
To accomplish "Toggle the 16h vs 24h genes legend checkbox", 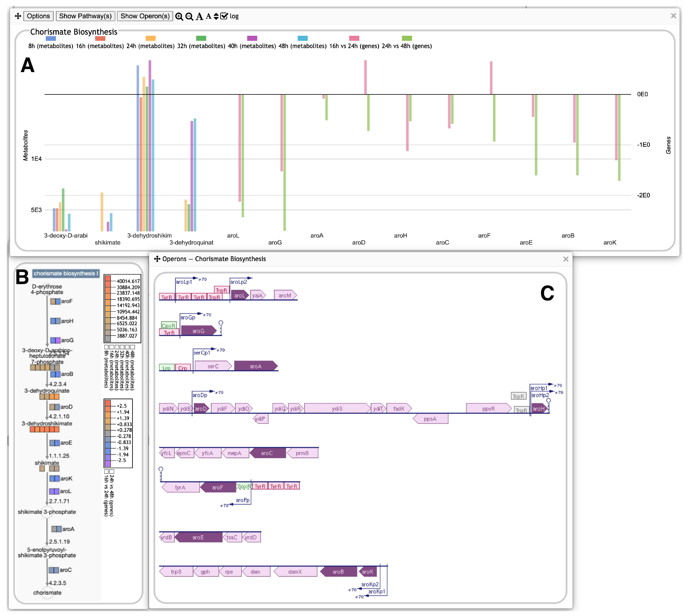I will [x=106, y=471].
